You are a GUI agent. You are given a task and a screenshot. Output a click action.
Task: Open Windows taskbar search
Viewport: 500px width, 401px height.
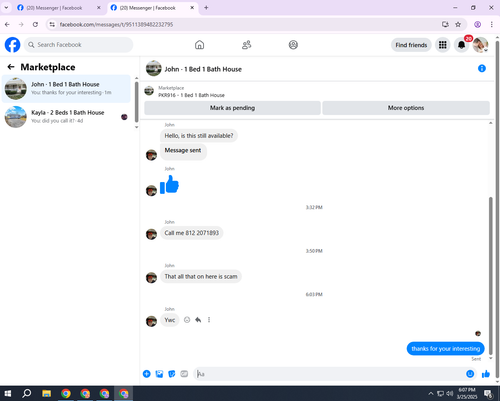pos(26,394)
